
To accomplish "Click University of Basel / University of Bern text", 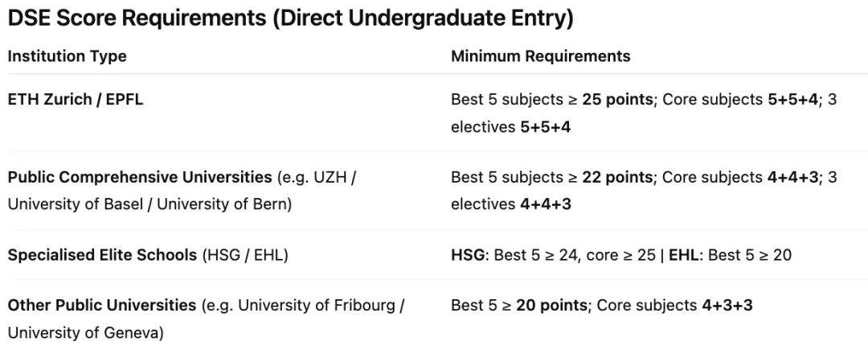I will click(x=149, y=204).
